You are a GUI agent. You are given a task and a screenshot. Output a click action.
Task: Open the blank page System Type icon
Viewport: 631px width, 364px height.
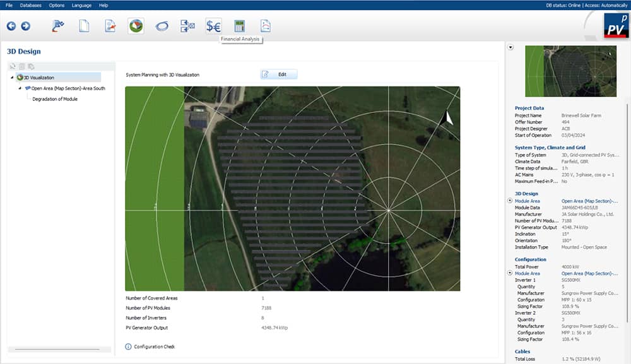point(84,26)
